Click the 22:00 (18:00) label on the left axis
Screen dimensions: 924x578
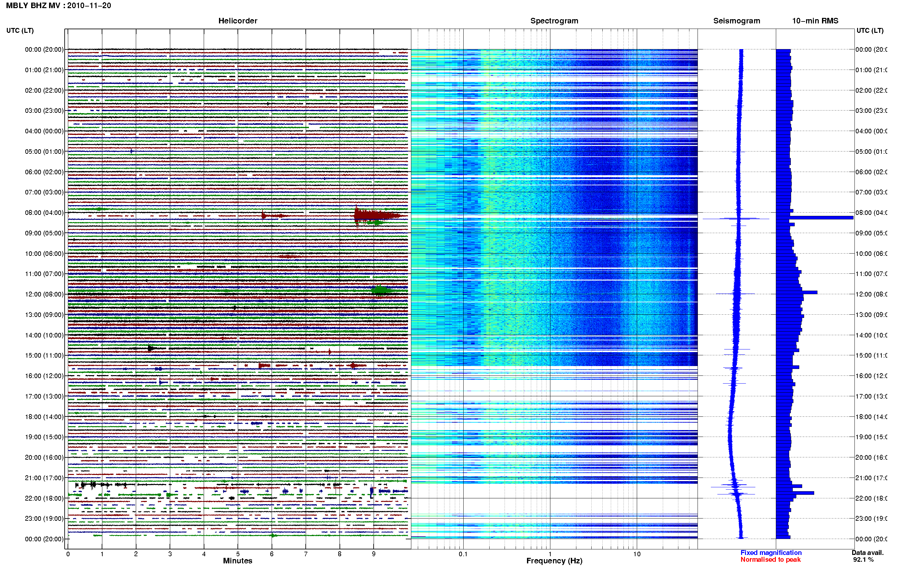click(x=44, y=498)
